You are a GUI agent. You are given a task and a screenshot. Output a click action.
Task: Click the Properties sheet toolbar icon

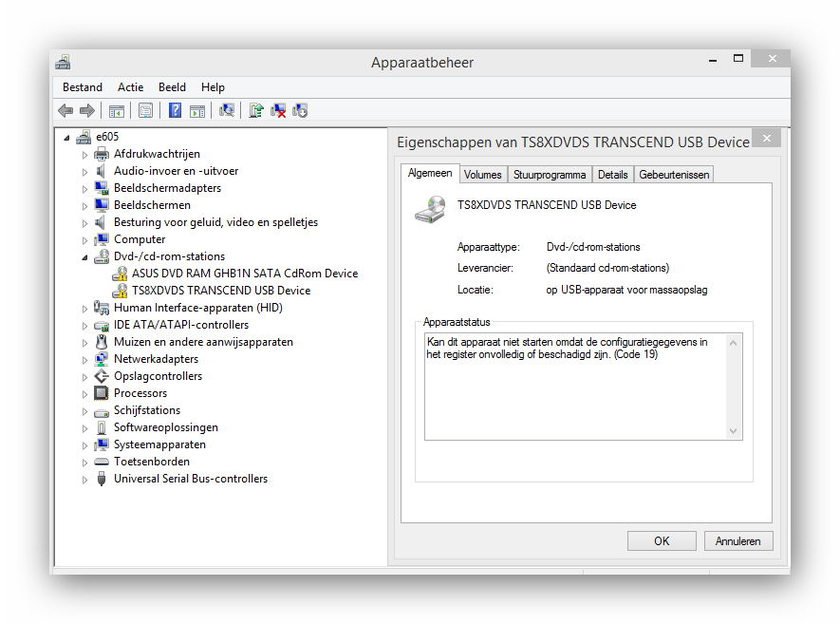[145, 110]
